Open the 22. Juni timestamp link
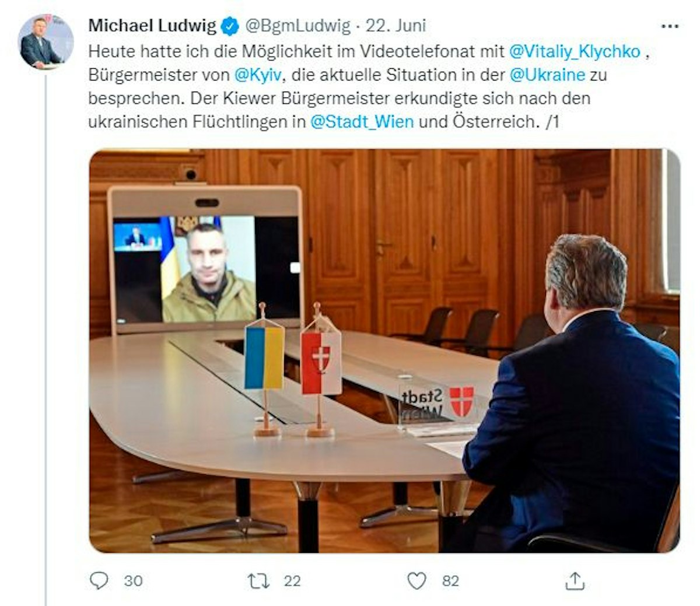This screenshot has width=700, height=606. click(x=395, y=26)
